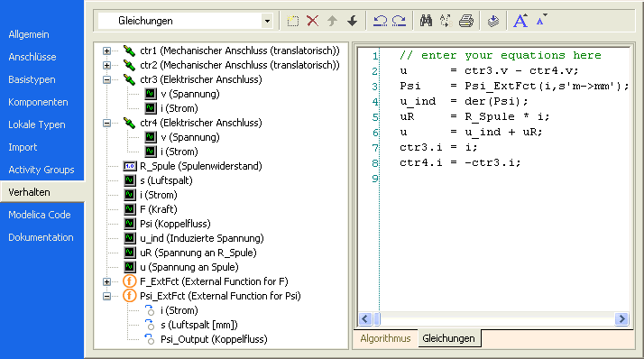Click the move down arrow icon
Screen dimensions: 644x359
click(353, 21)
